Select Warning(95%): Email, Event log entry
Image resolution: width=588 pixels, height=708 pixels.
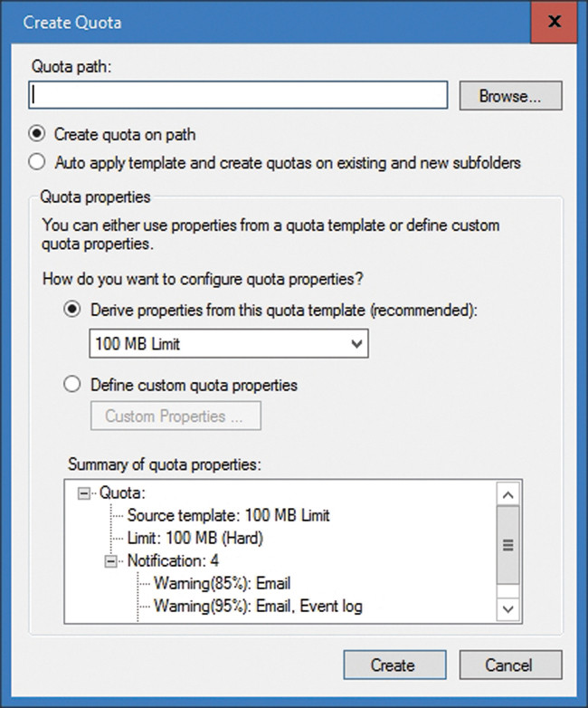258,607
